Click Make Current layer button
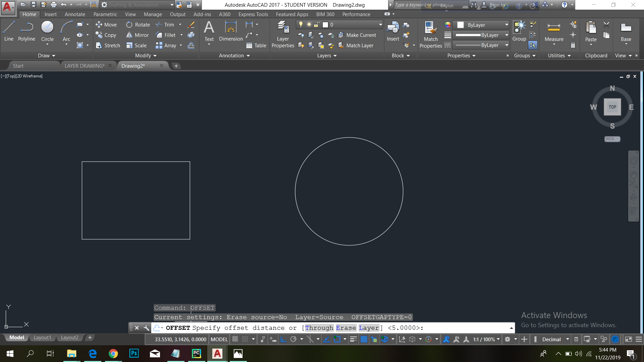Viewport: 644px width, 362px height. pyautogui.click(x=357, y=35)
